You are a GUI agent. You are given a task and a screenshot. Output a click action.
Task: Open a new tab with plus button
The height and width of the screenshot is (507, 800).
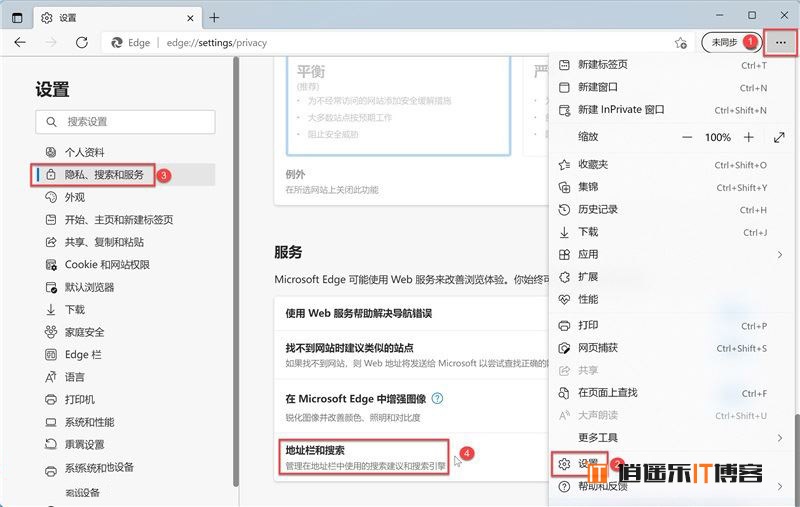click(x=214, y=18)
